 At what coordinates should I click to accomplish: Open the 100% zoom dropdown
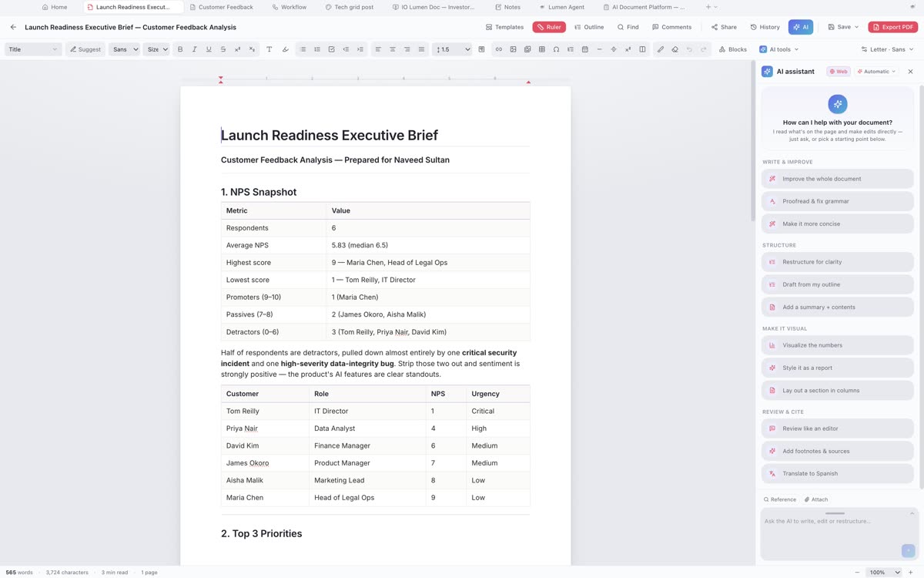884,573
